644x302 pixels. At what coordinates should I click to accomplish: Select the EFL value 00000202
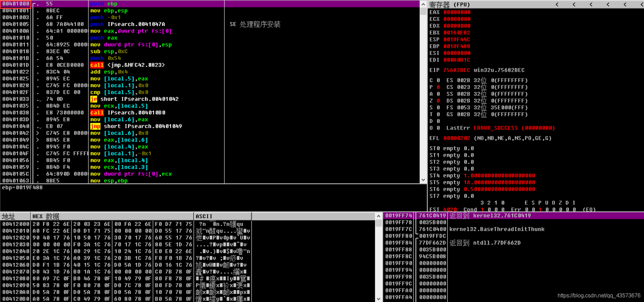[x=457, y=138]
